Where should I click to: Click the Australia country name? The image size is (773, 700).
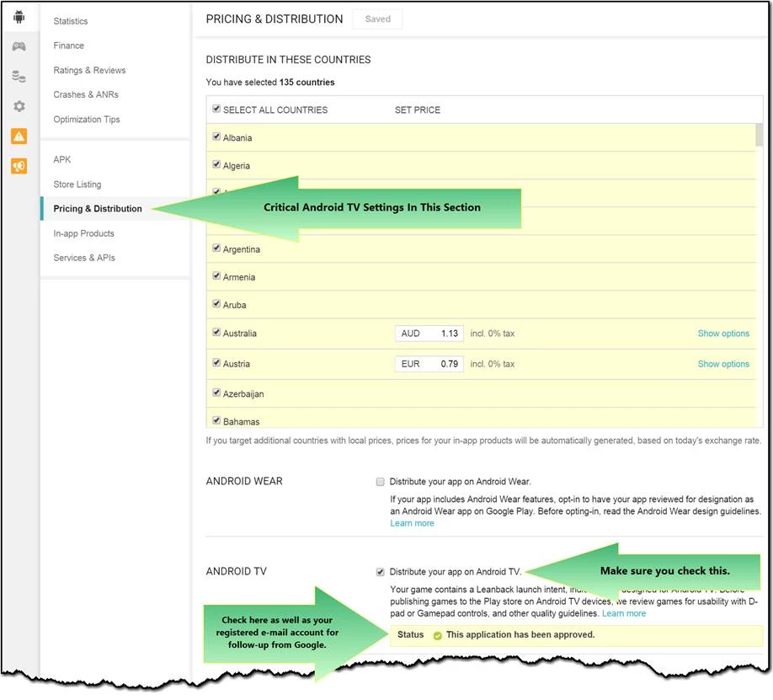coord(240,334)
